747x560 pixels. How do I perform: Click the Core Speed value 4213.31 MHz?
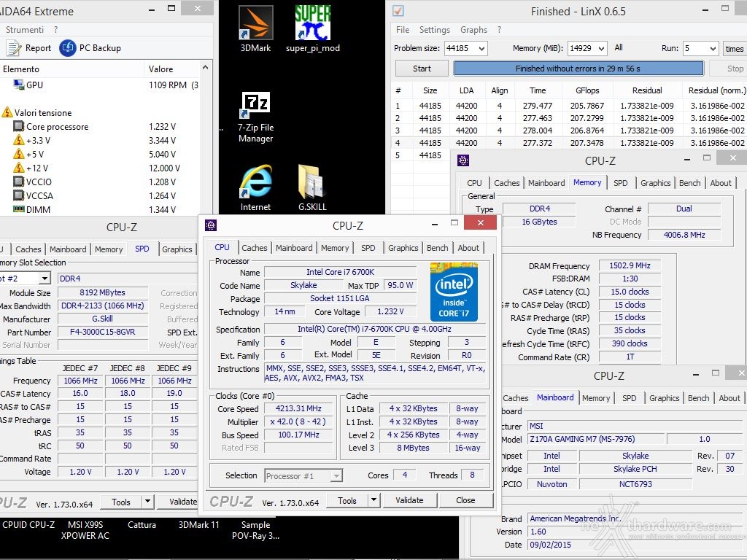[x=298, y=408]
